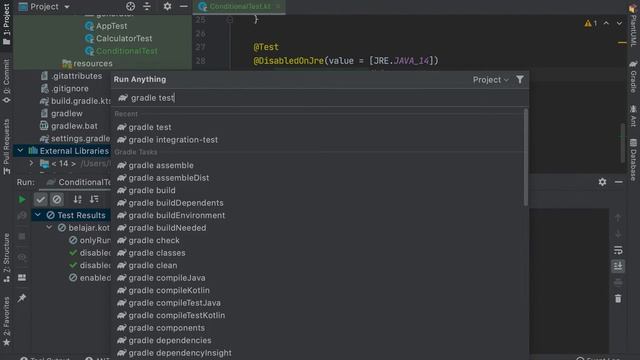Open the Gradle tool window

pos(633,77)
